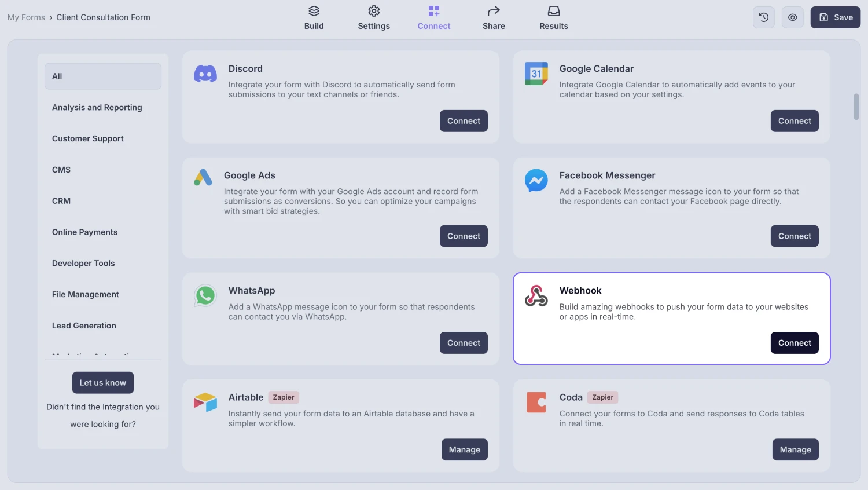Screen dimensions: 868x490
Task: Switch to the Results tab
Action: [x=553, y=17]
